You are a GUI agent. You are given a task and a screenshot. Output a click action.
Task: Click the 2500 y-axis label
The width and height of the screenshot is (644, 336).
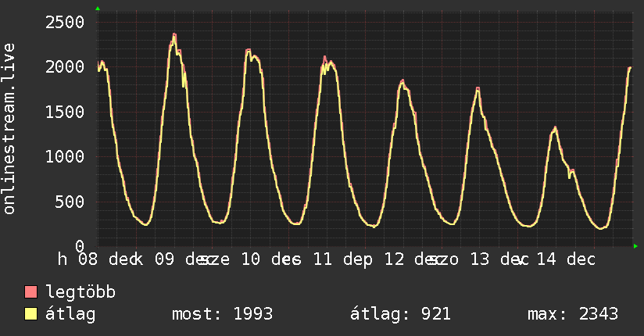coord(64,22)
